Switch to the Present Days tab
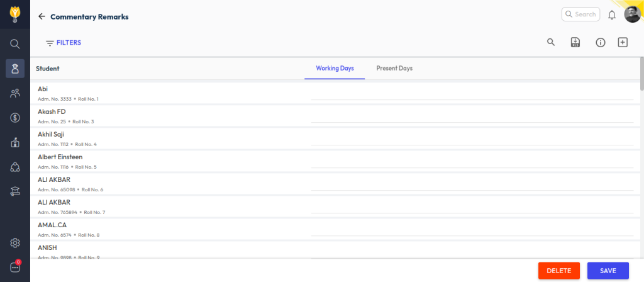Image resolution: width=644 pixels, height=282 pixels. [394, 68]
